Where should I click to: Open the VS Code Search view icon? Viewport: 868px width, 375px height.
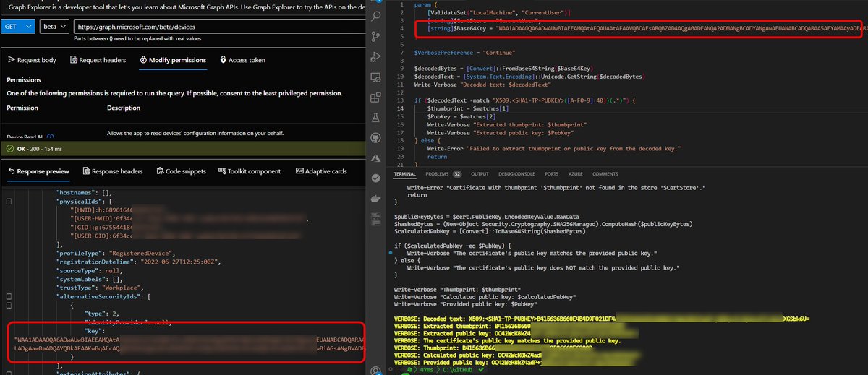pos(375,15)
